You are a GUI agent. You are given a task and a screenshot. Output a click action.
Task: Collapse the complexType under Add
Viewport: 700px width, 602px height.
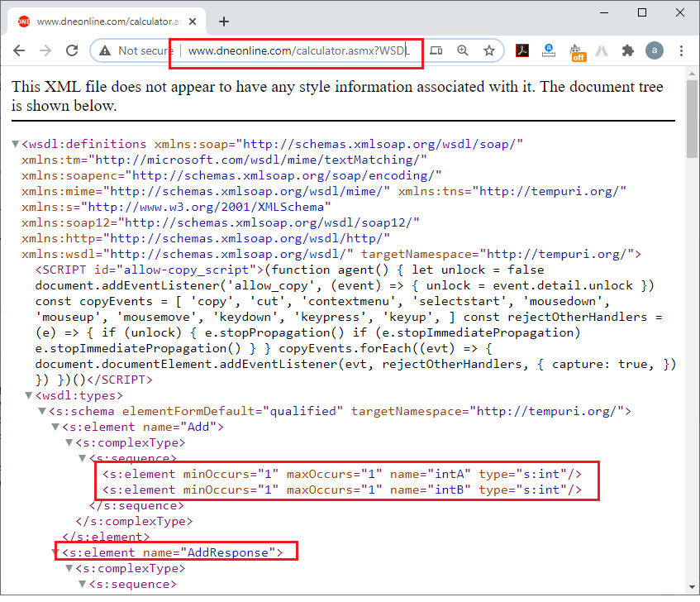click(x=69, y=442)
